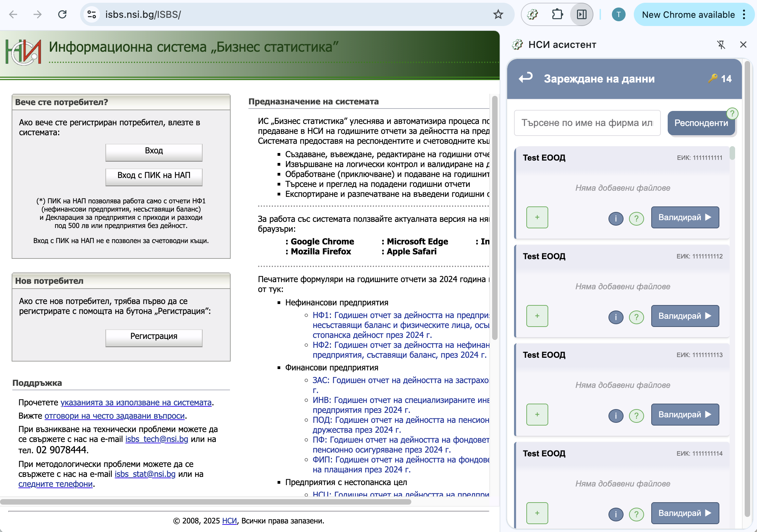Click green question mark for ЕИК 1111111113
Viewport: 757px width, 532px height.
636,416
